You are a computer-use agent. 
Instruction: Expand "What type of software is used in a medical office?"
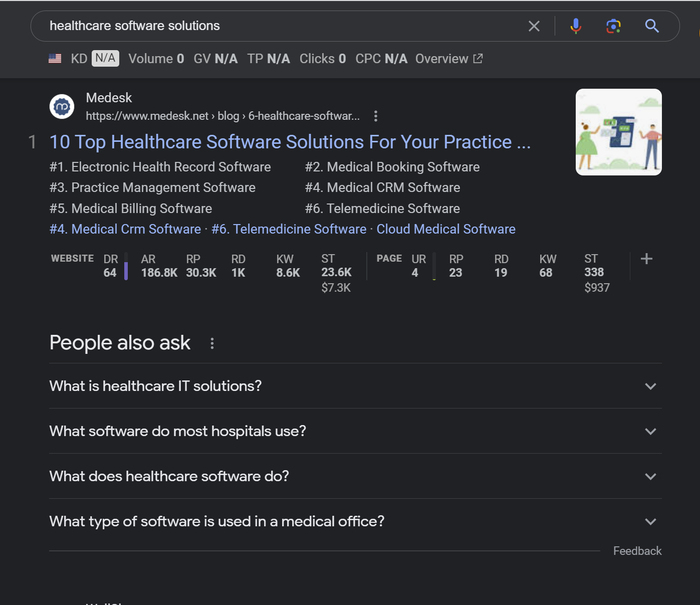(x=355, y=521)
